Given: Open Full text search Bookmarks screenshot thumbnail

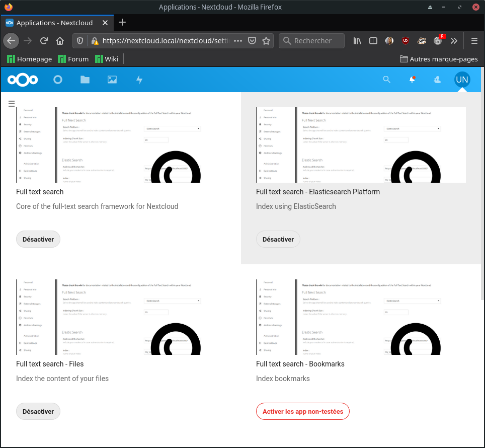Looking at the screenshot, I should tap(361, 317).
